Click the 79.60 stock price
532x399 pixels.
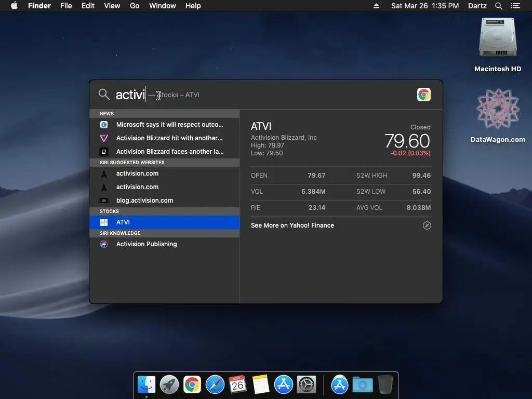pyautogui.click(x=407, y=140)
